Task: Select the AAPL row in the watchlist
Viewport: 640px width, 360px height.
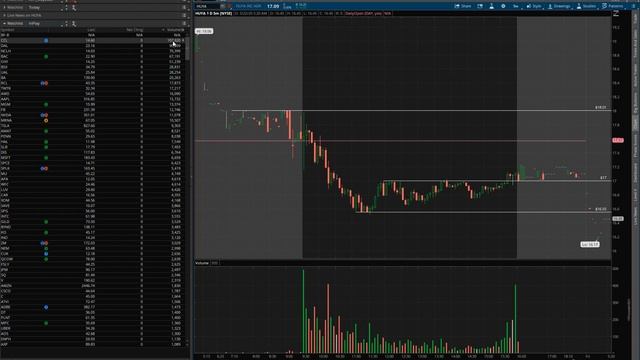Action: [x=93, y=99]
